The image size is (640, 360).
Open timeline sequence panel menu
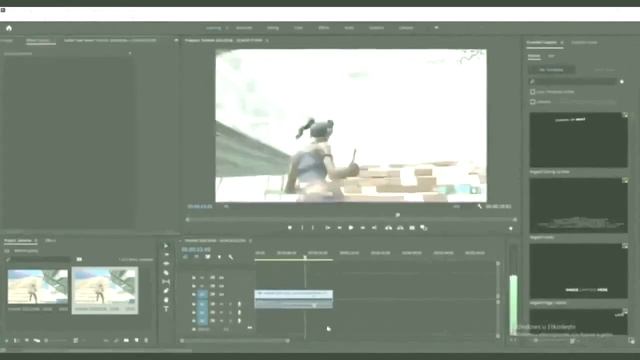click(x=250, y=241)
